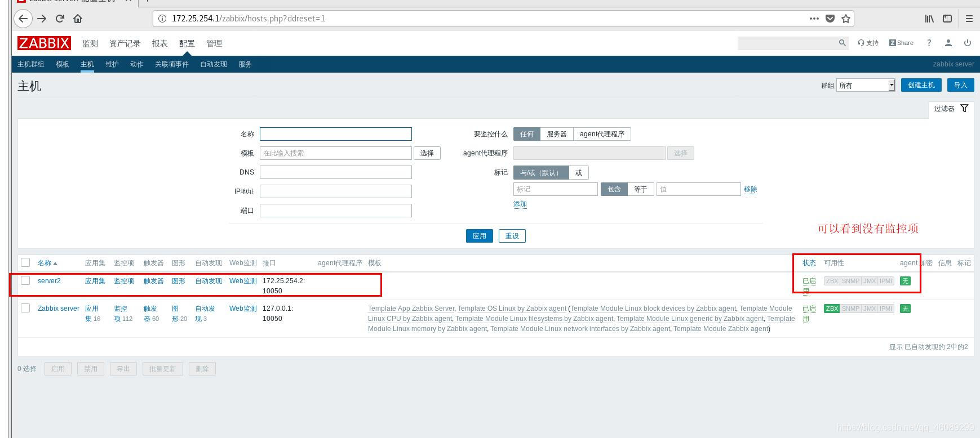Select agent代理程序 monitoring option
Screen dimensions: 980x438
pos(602,134)
